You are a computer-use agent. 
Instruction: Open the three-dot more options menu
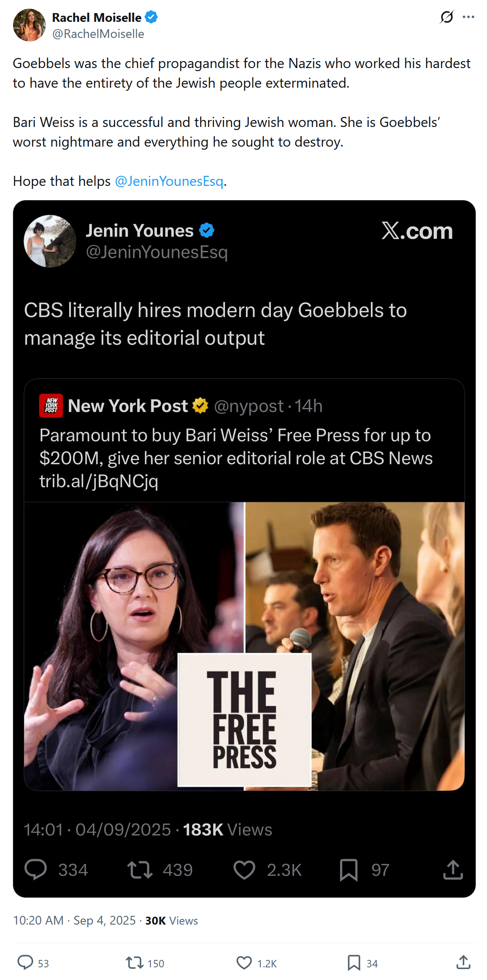(468, 17)
